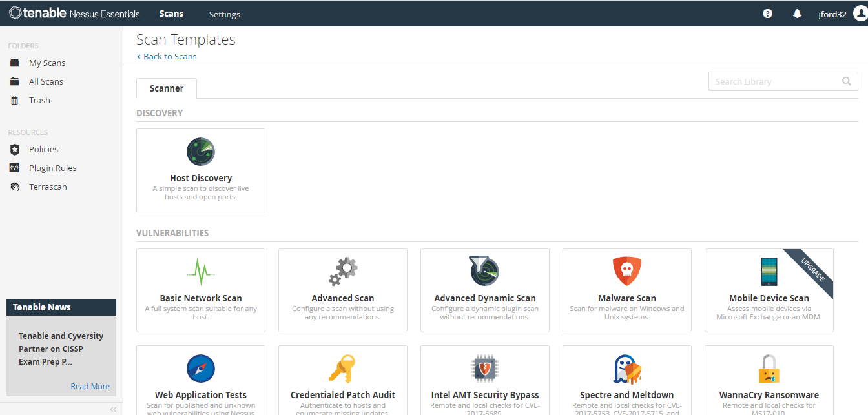Read More about Tenable News
Screen dimensions: 868x415
(x=90, y=386)
